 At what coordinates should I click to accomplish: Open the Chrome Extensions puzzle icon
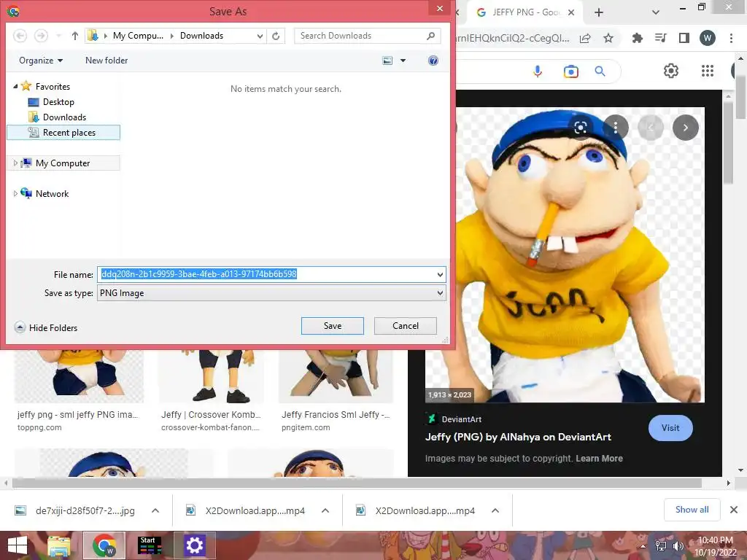coord(637,38)
